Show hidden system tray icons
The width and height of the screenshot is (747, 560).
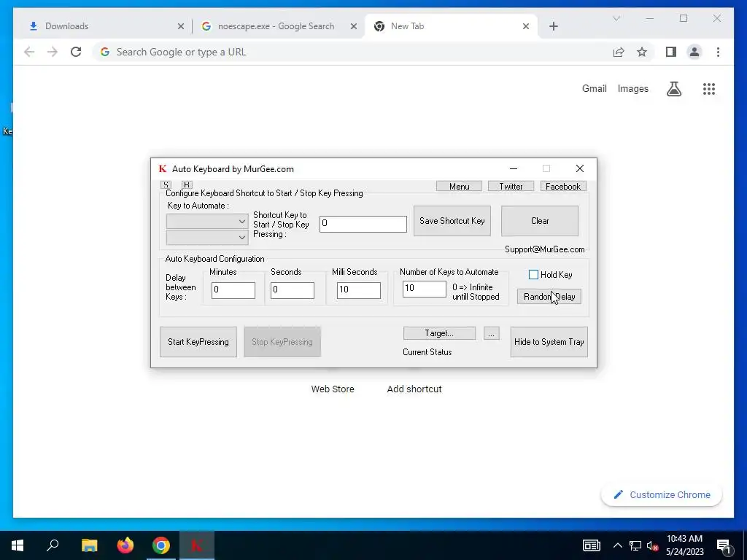[617, 545]
